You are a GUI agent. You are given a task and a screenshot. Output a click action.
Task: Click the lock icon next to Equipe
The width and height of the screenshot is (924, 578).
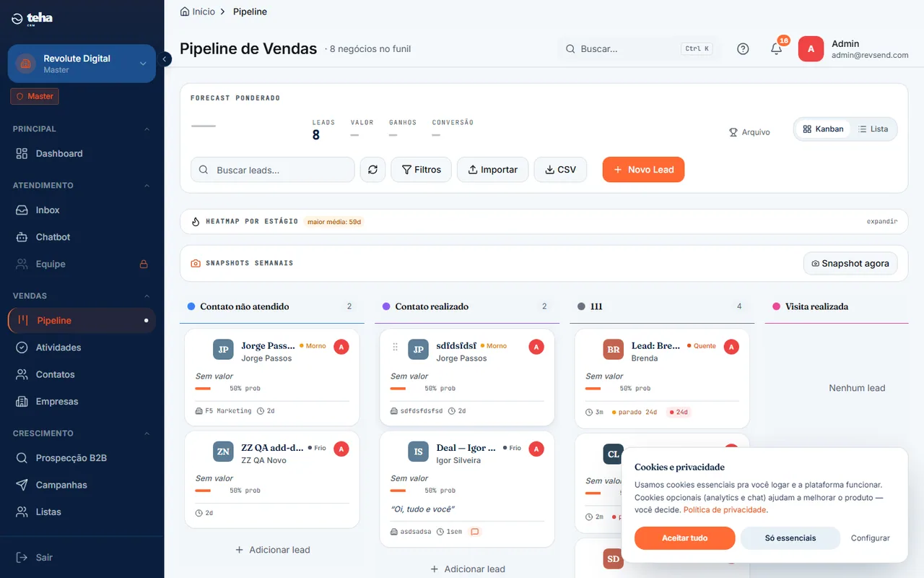pyautogui.click(x=144, y=264)
